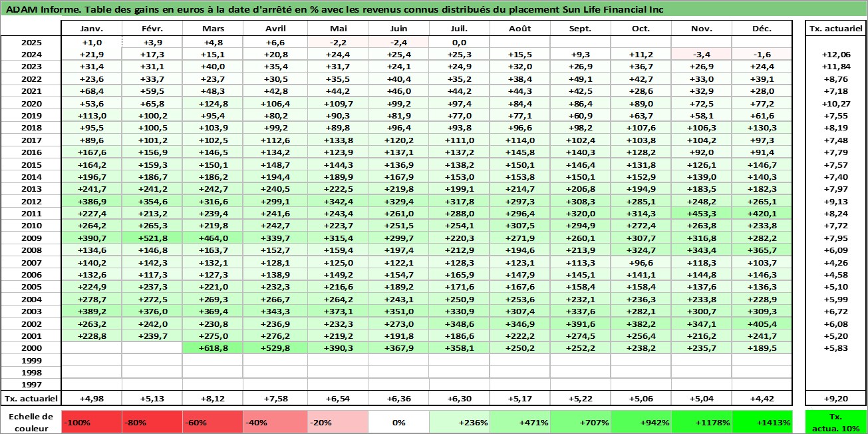Select the 0,0 cell for Juil. 2025
The image size is (868, 434).
[459, 42]
